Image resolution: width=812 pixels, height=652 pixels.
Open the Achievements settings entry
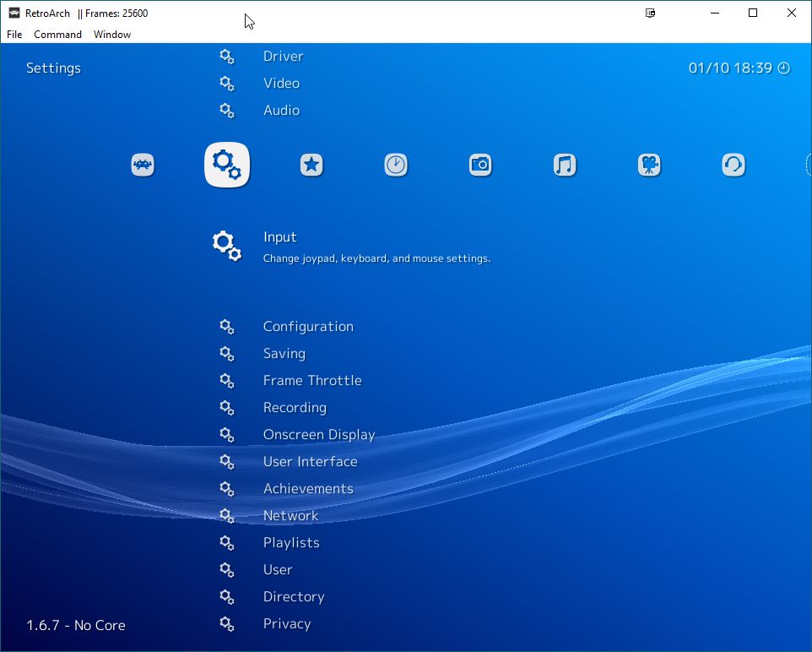308,488
